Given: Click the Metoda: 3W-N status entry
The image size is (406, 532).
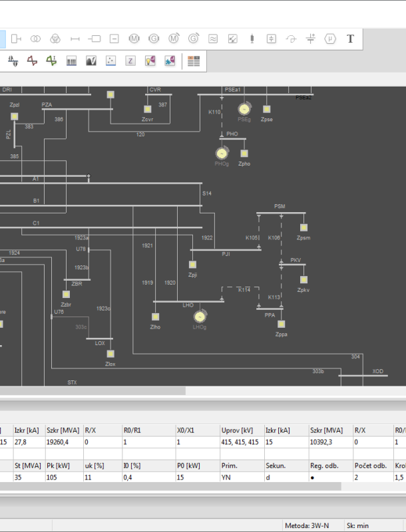Looking at the screenshot, I should 307,525.
